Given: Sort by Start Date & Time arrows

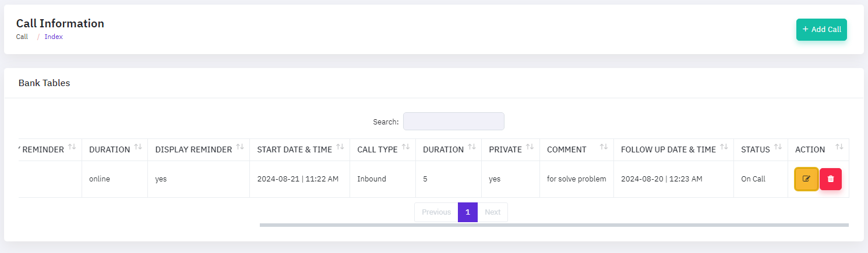Looking at the screenshot, I should (341, 148).
